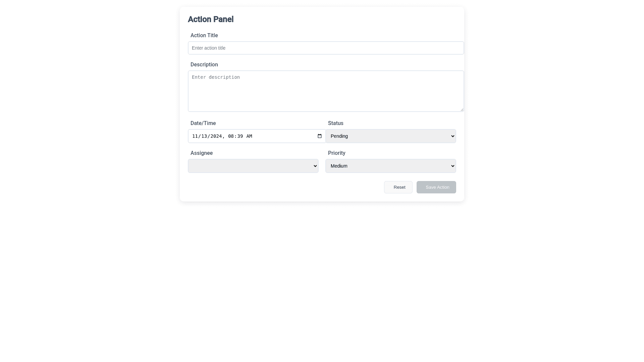This screenshot has width=644, height=362.
Task: Click the Description label
Action: tap(204, 65)
